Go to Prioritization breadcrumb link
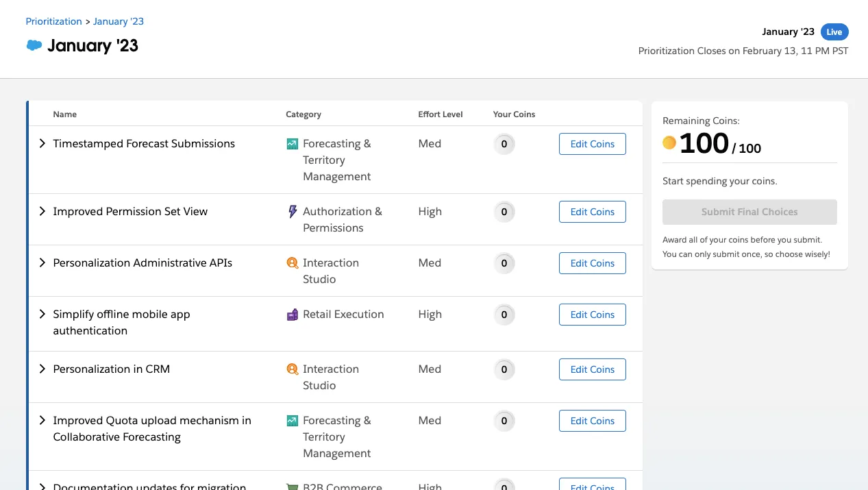The image size is (868, 490). click(x=54, y=21)
